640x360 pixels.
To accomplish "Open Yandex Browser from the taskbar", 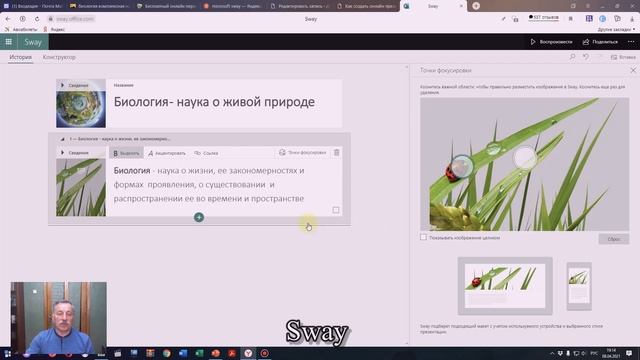I will (x=248, y=353).
